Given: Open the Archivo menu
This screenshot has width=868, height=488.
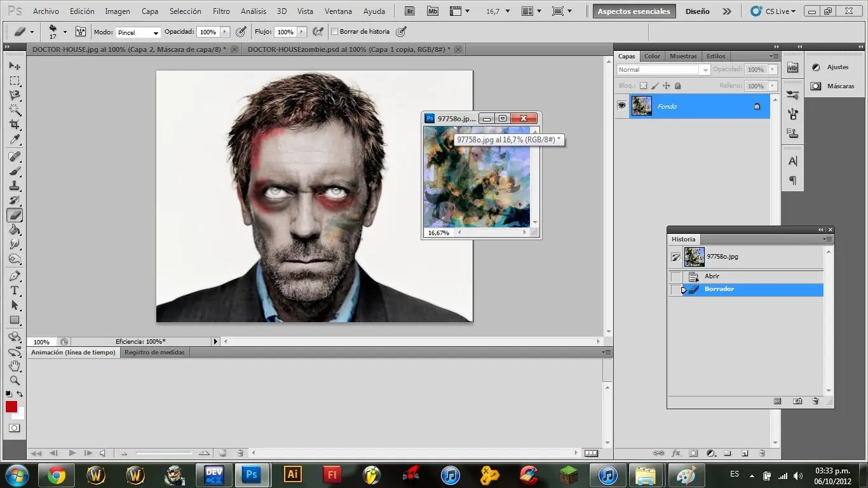Looking at the screenshot, I should click(46, 11).
